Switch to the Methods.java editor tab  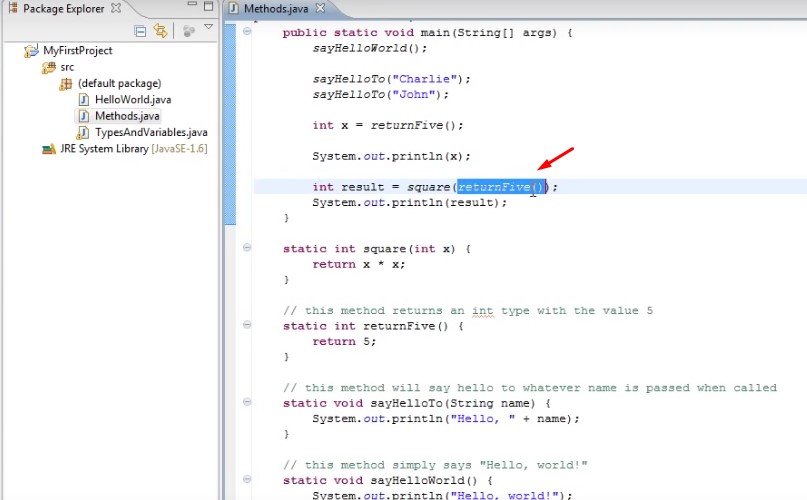pos(273,8)
